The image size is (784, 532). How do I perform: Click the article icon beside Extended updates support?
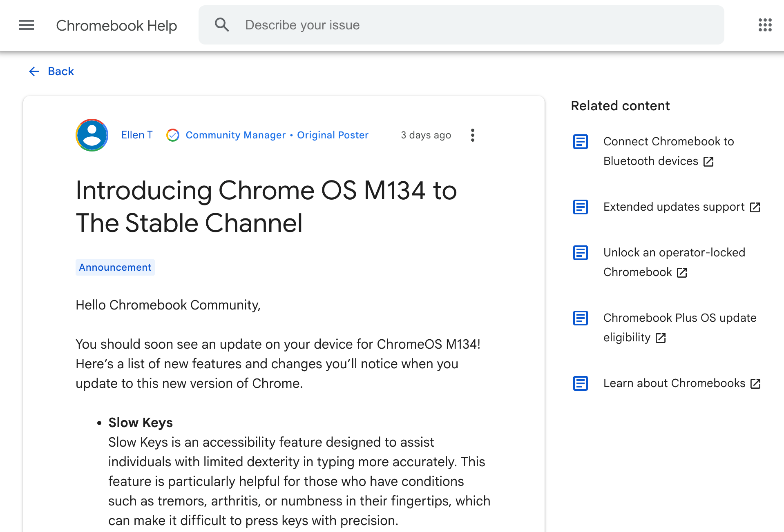click(x=580, y=207)
